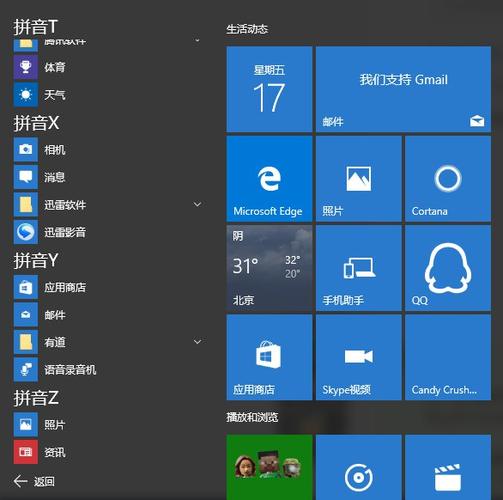
Task: Click the 资讯 label text
Action: click(x=55, y=452)
